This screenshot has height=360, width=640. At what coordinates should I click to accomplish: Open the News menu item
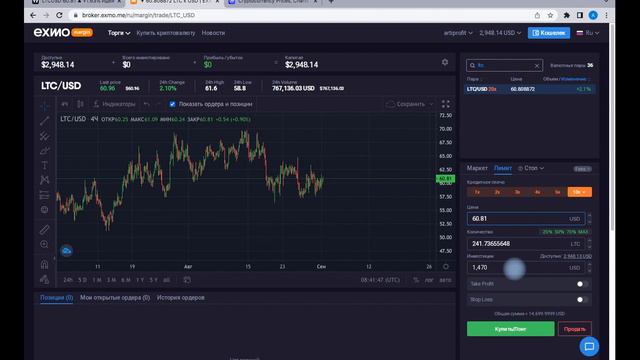(213, 33)
